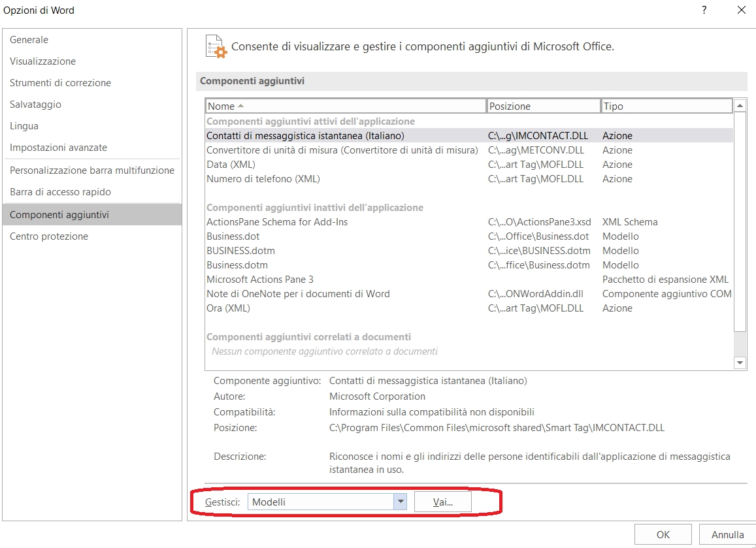Select Contatti di messaggistica istantanea row
756x548 pixels.
pos(468,135)
